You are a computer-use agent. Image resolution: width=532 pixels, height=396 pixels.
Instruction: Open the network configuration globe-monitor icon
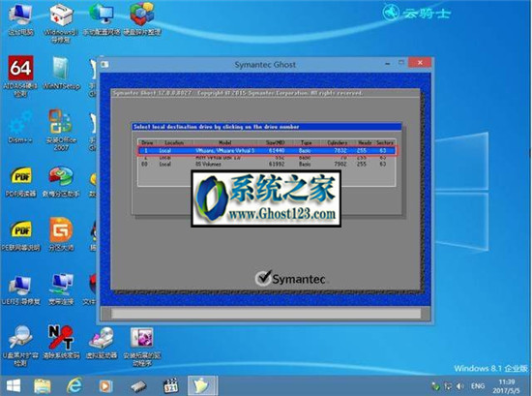click(102, 18)
